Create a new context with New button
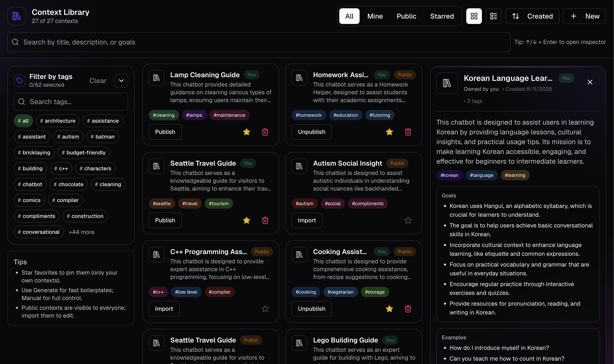Image resolution: width=614 pixels, height=364 pixels. (x=585, y=16)
